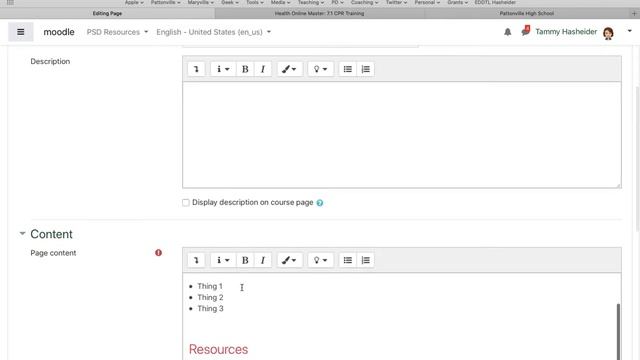Click the page's main vertical scrollbar
640x360 pixels.
[x=638, y=159]
